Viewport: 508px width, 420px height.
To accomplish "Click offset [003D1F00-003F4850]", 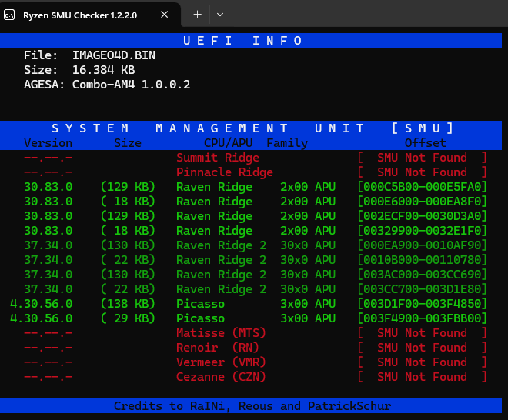I will tap(422, 304).
